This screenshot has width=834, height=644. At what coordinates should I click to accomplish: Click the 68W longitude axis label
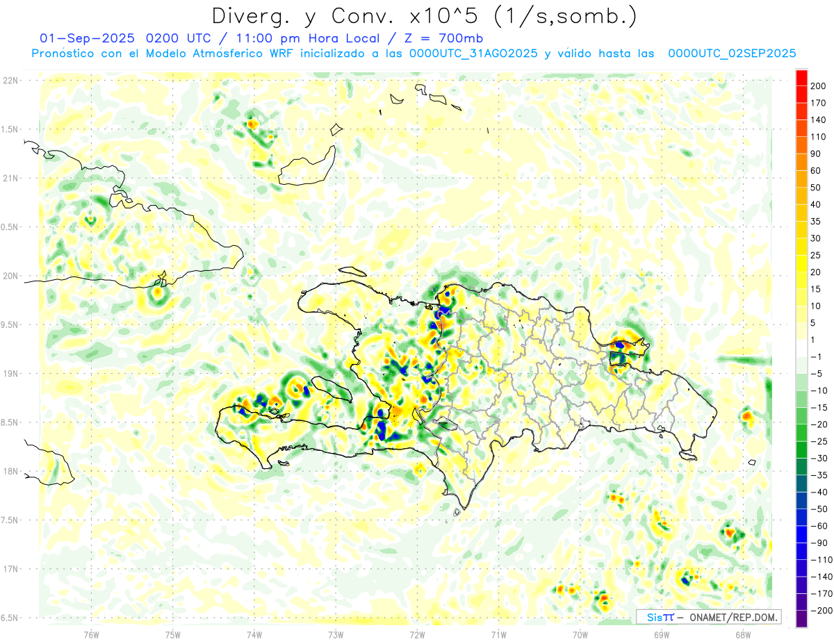click(743, 634)
